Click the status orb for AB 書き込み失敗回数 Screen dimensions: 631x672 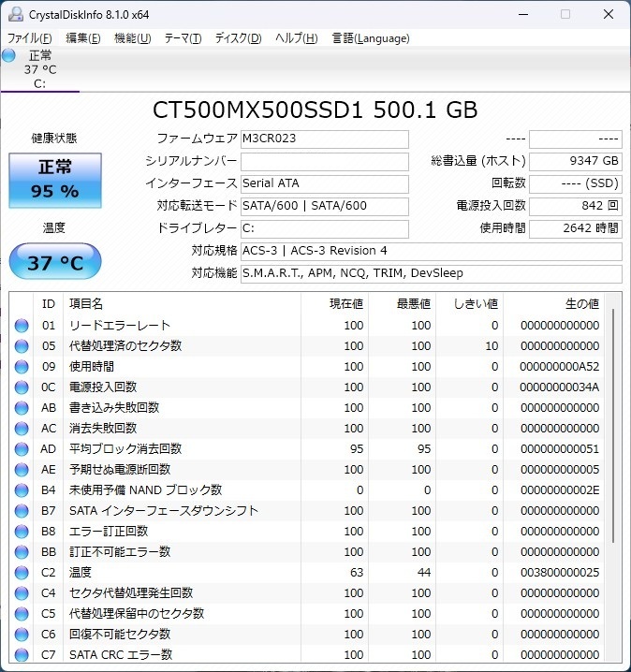[x=22, y=408]
